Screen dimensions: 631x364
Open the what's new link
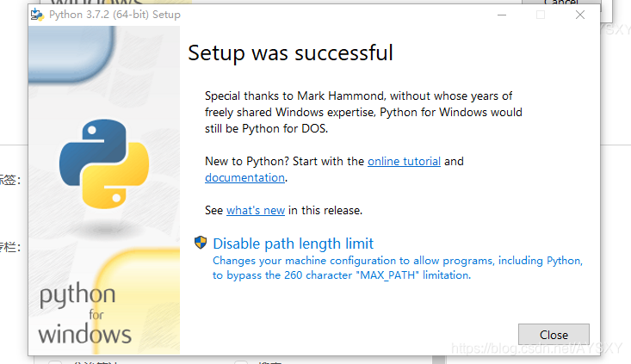[256, 210]
